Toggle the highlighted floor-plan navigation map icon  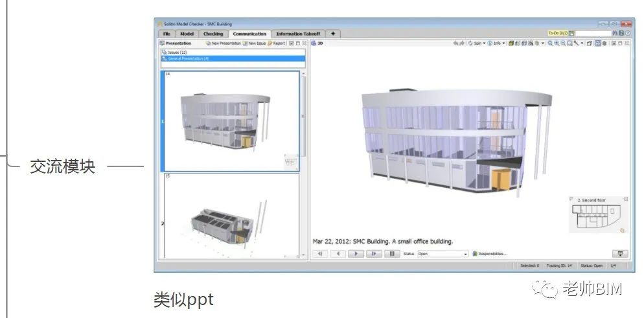pos(597,43)
